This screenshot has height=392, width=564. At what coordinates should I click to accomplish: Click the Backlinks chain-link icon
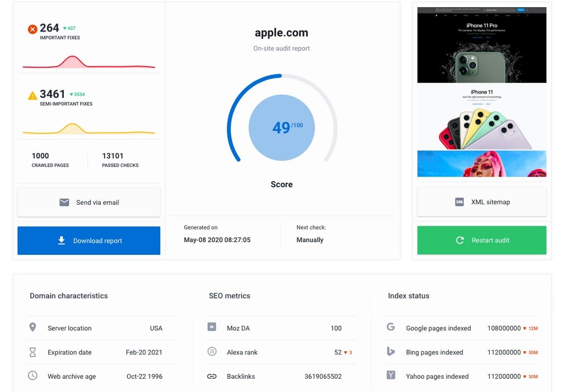(x=212, y=376)
